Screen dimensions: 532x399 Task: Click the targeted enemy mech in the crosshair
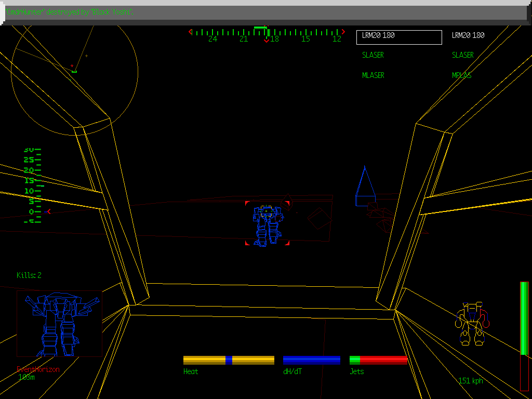point(267,224)
